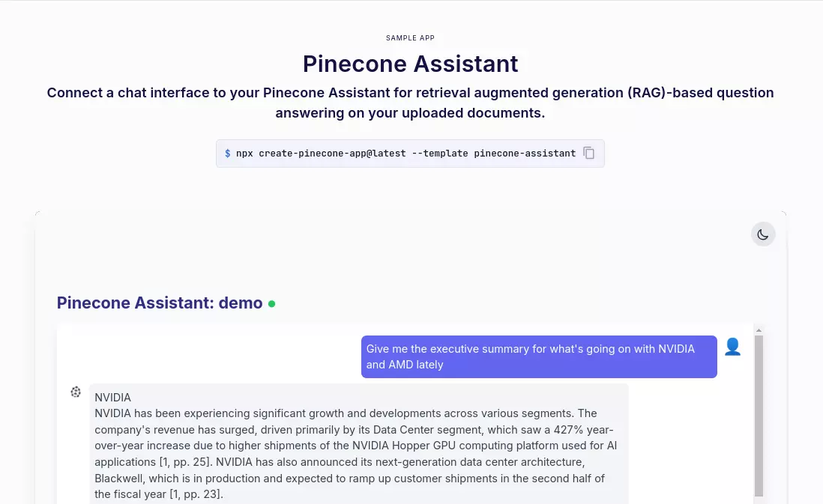Screen dimensions: 823x504
Task: Toggle the assistant demo connection status
Action: [x=271, y=303]
